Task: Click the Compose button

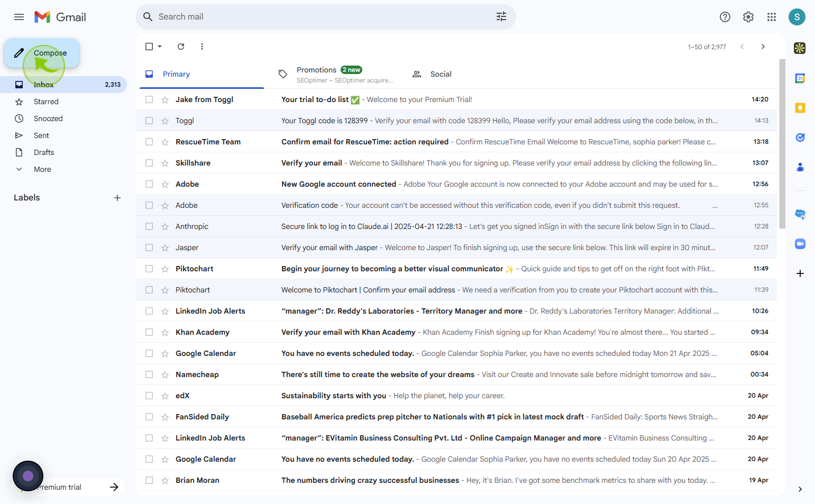Action: click(x=42, y=53)
